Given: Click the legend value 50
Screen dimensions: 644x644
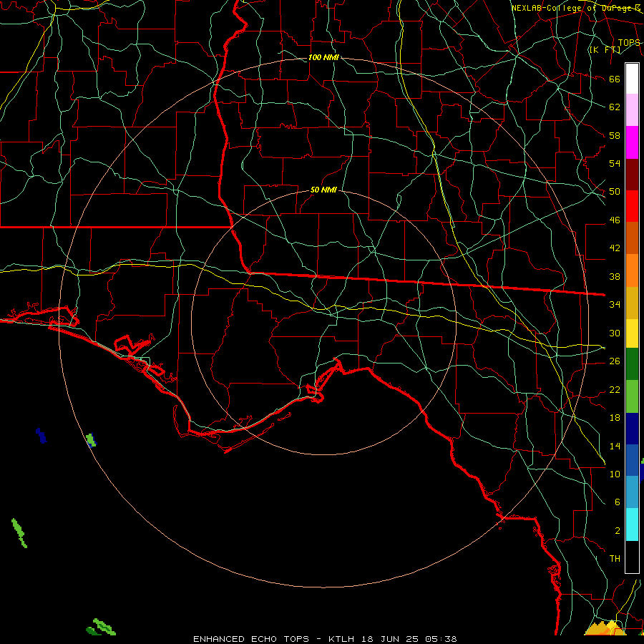Looking at the screenshot, I should pos(615,192).
